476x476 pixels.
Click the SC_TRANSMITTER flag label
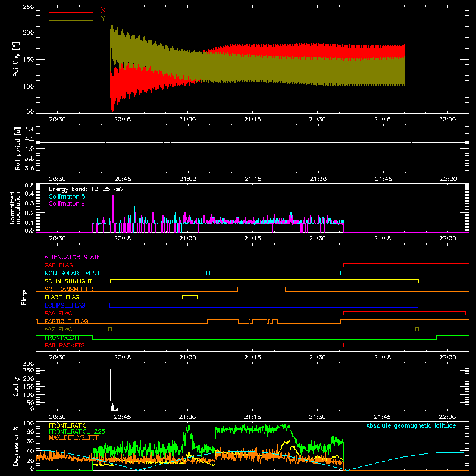click(x=69, y=289)
